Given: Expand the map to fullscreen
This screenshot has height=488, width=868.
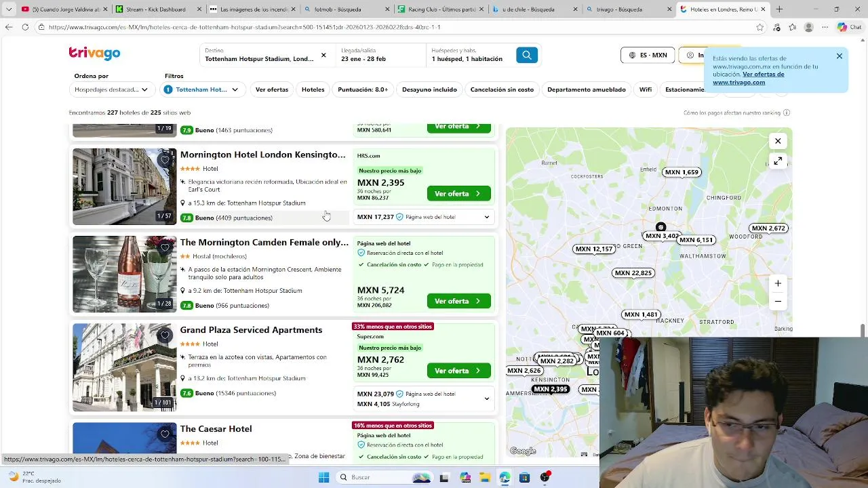Looking at the screenshot, I should click(778, 161).
